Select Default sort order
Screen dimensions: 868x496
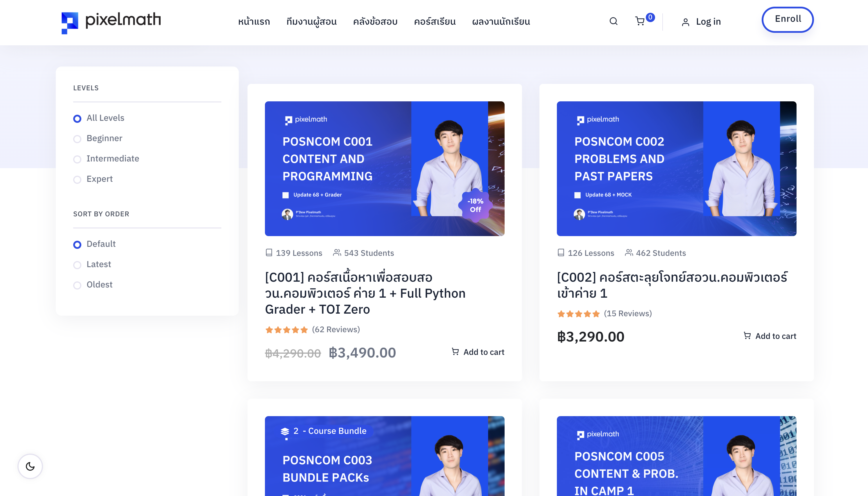point(94,244)
